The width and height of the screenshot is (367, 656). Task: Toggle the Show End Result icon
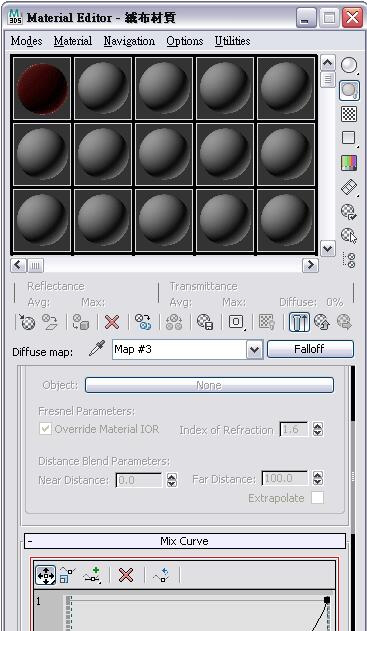point(299,322)
